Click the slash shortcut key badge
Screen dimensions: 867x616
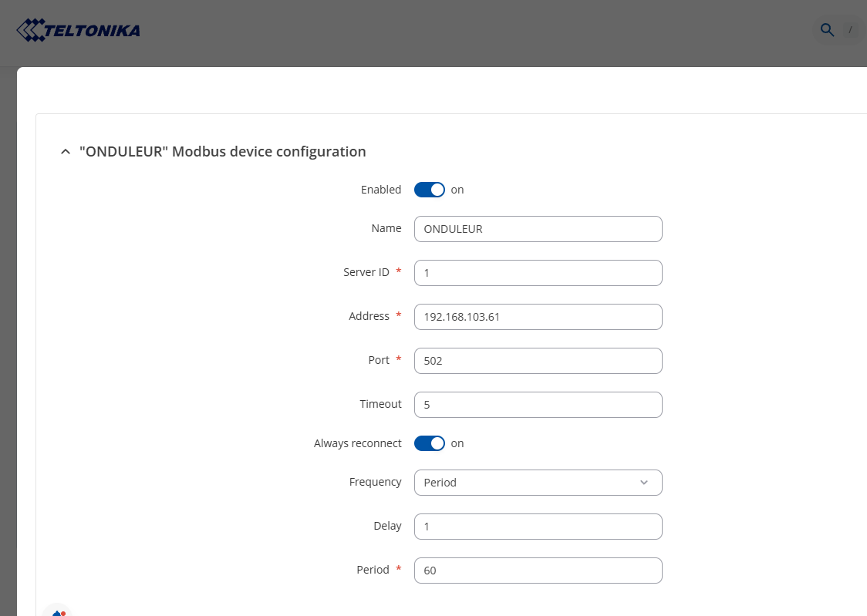coord(850,30)
